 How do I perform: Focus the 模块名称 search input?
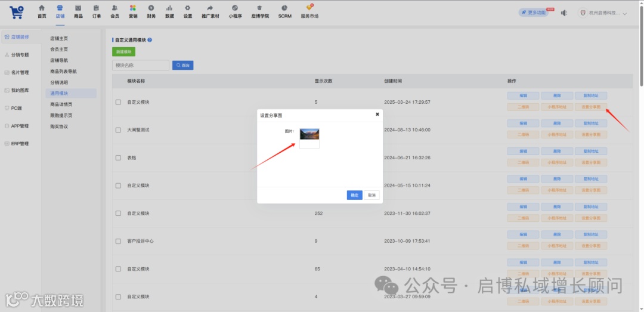[x=141, y=66]
